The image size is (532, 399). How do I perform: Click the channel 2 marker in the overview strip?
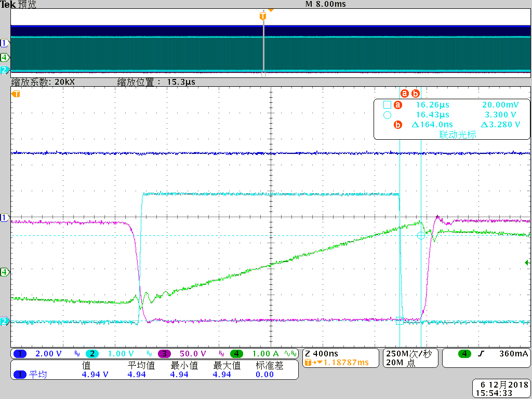pyautogui.click(x=4, y=70)
